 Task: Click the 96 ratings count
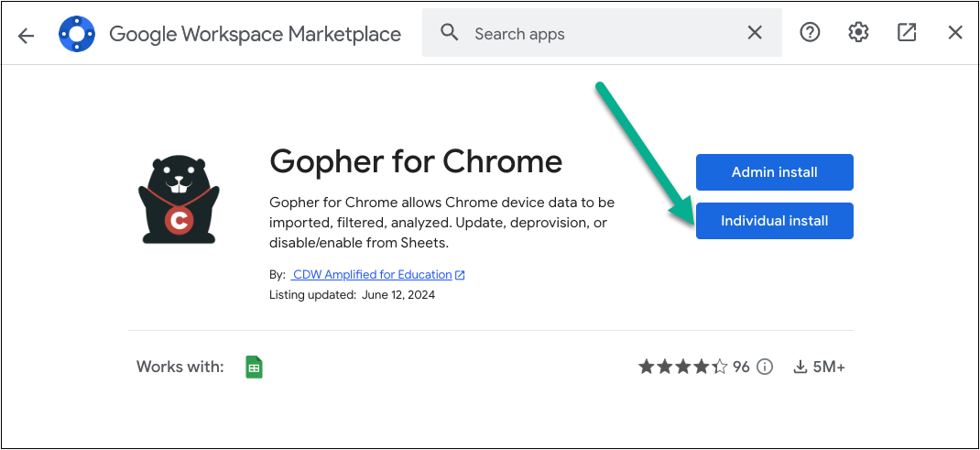(x=741, y=367)
